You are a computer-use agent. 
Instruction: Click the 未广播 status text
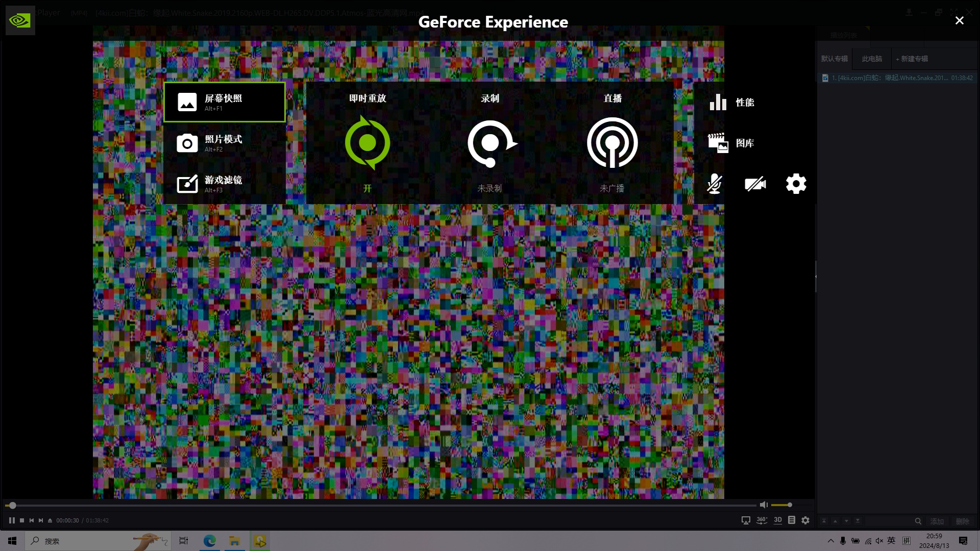click(x=612, y=188)
